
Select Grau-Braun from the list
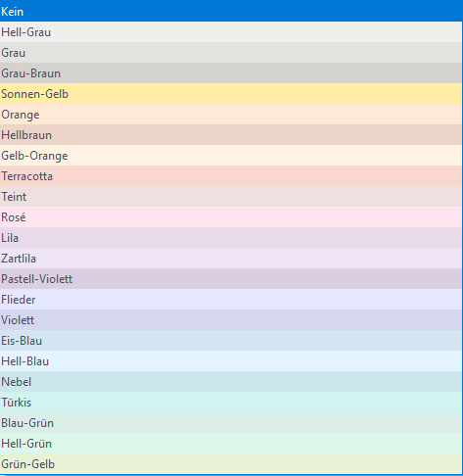[x=231, y=73]
